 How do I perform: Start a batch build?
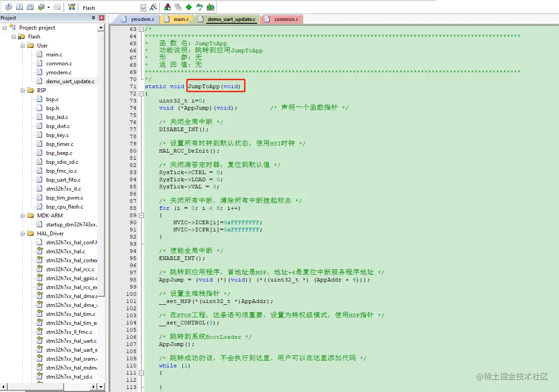(42, 7)
